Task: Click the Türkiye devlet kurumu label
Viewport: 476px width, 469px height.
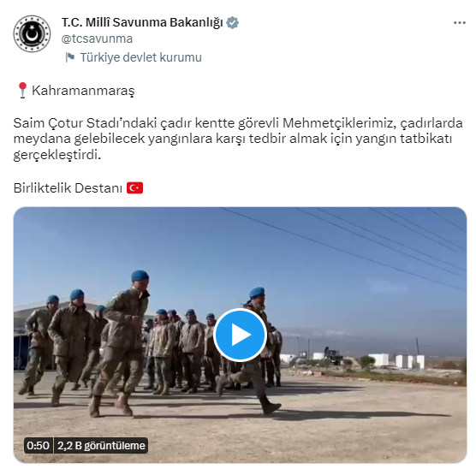Action: 141,57
